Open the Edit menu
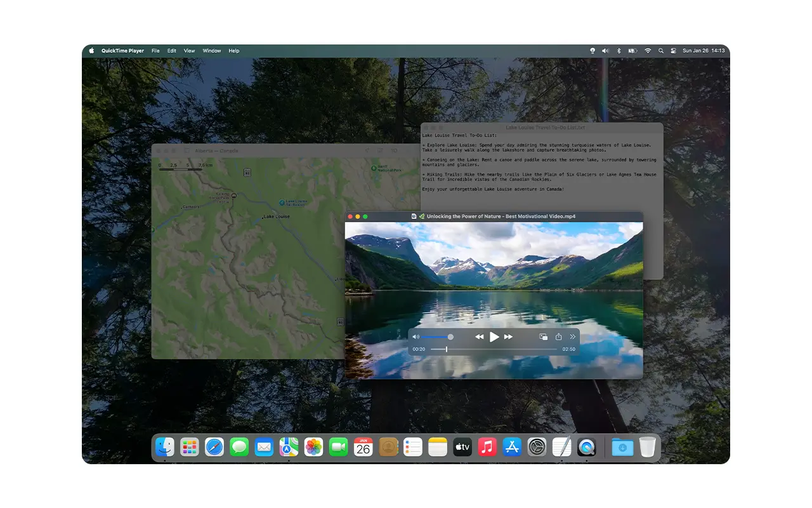This screenshot has width=812, height=508. 172,51
